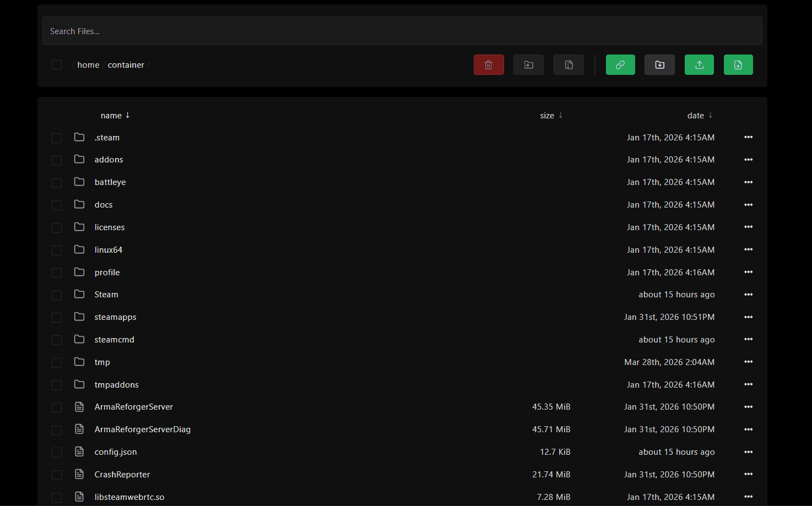
Task: Navigate to home via the breadcrumb
Action: point(88,64)
